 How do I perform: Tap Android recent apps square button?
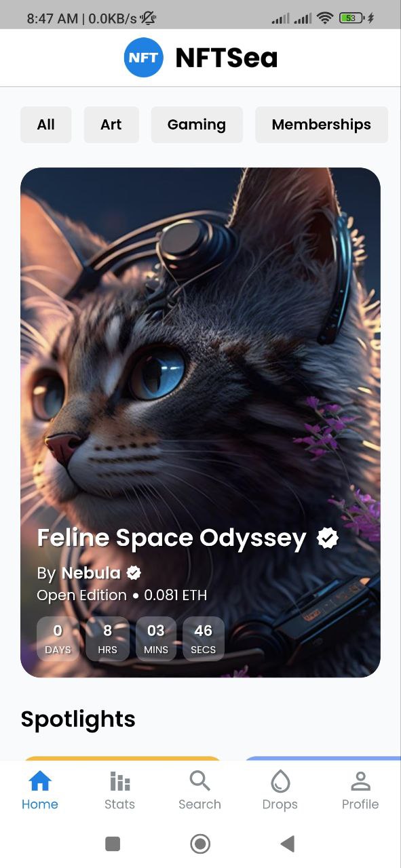113,844
